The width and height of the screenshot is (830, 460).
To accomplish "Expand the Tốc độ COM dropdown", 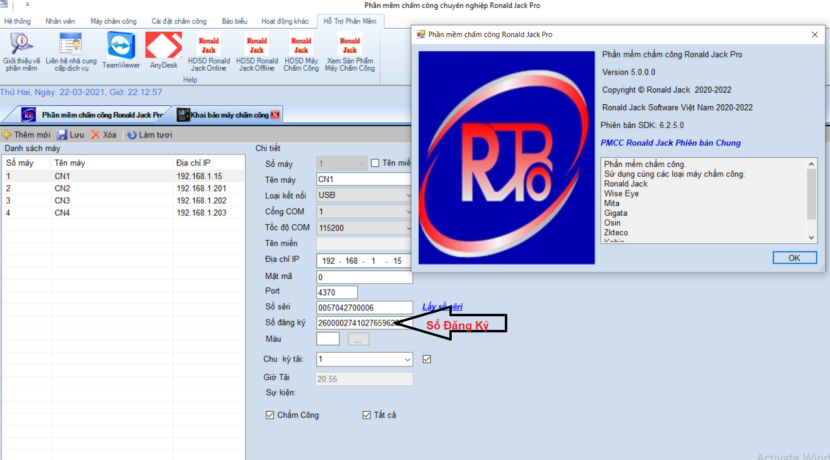I will coord(365,228).
